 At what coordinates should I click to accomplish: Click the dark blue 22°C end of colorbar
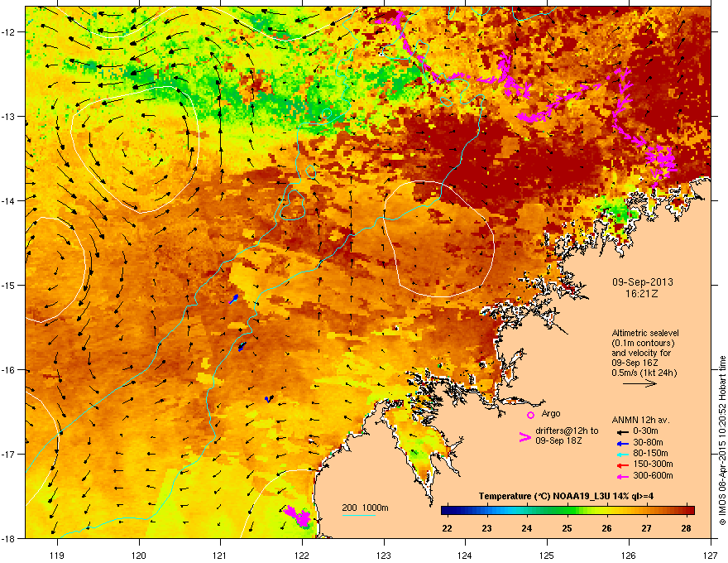446,511
